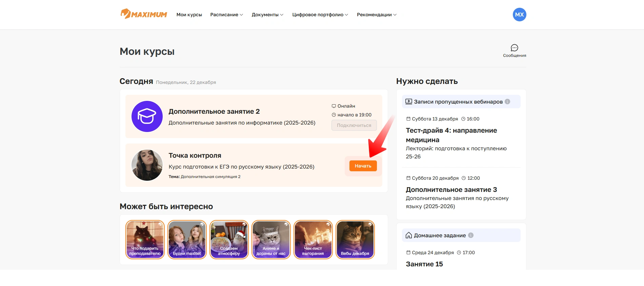Open the Что подарить преподавателю story
Image resolution: width=644 pixels, height=286 pixels.
[145, 240]
